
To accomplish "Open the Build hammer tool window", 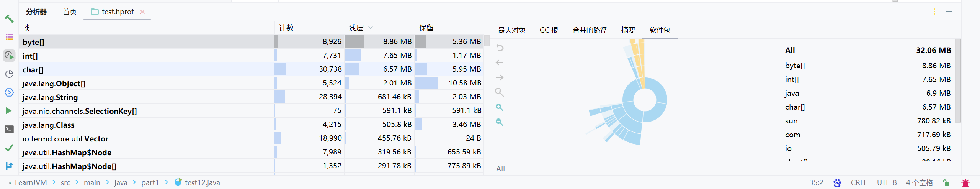I will [x=9, y=18].
